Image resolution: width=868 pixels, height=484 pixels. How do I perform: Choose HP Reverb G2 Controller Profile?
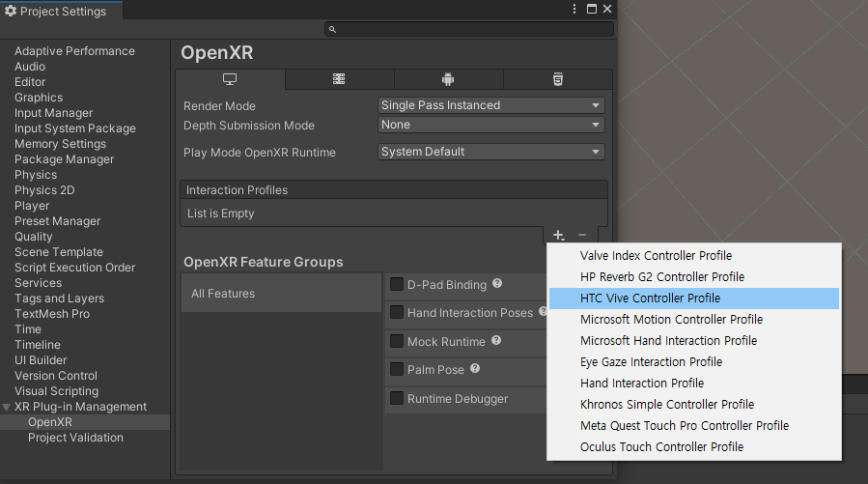(693, 277)
